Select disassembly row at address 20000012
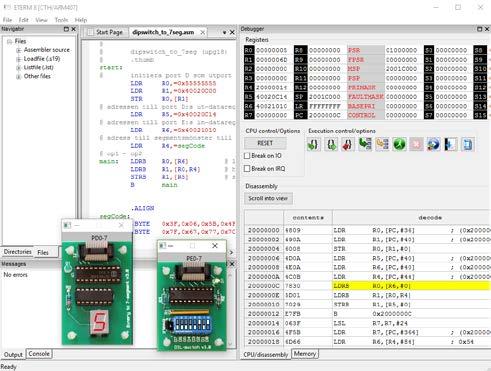Screen dimensions: 491x371 (368, 314)
